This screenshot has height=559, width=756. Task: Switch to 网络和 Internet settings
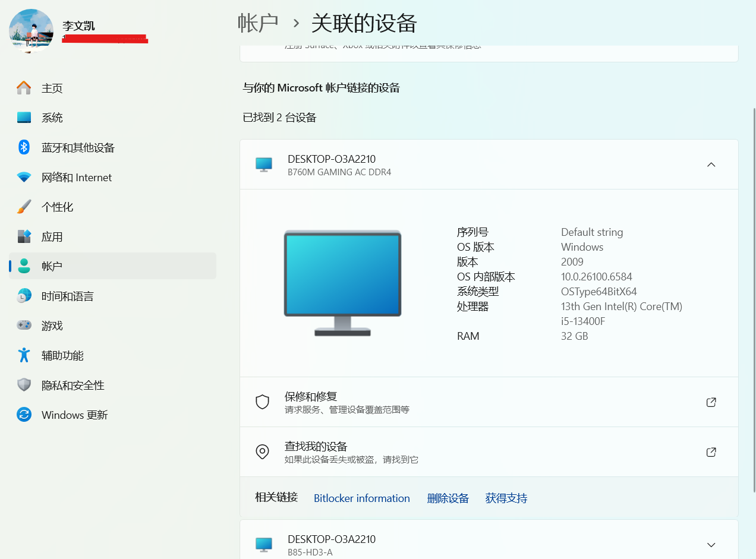click(x=112, y=177)
